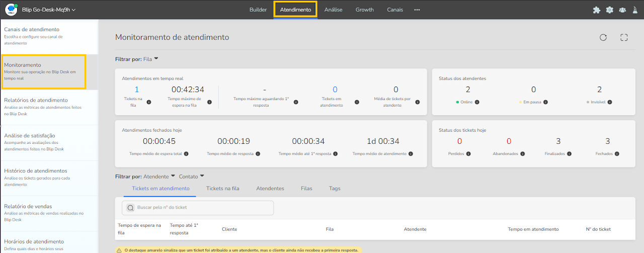Open Horários de atendimento in the sidebar
The image size is (644, 253).
point(49,242)
